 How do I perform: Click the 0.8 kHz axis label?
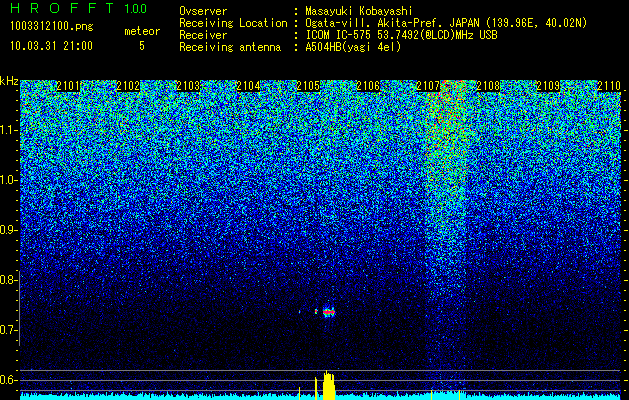pos(8,280)
